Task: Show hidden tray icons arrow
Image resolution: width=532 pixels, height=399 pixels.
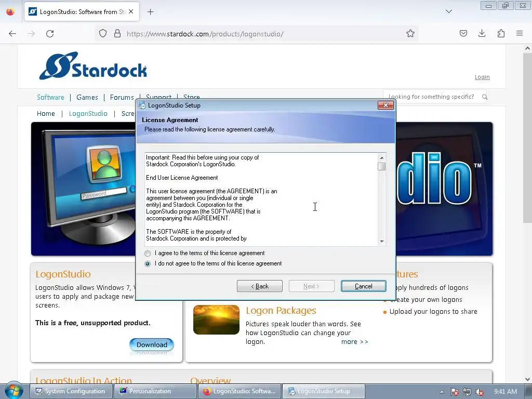Action: coord(442,392)
